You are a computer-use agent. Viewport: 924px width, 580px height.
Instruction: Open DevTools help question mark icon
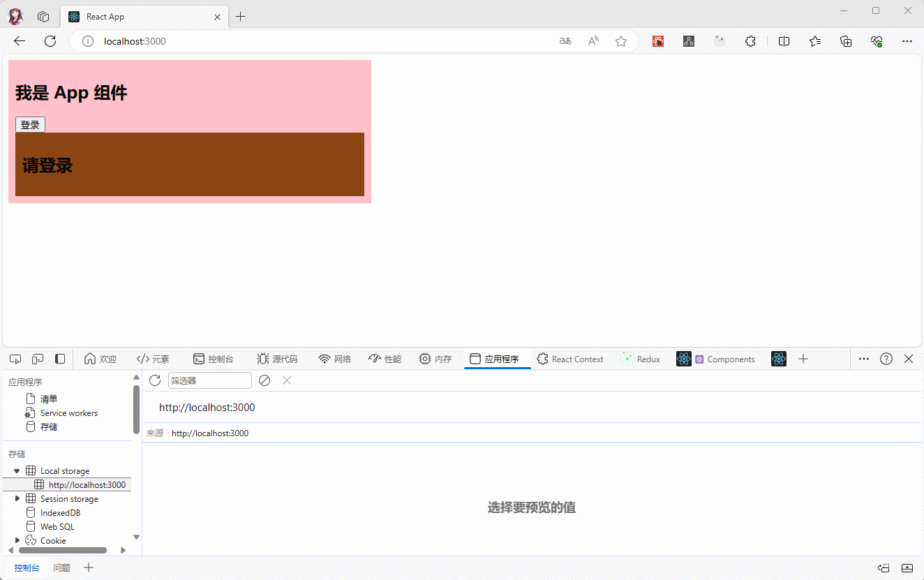point(886,359)
